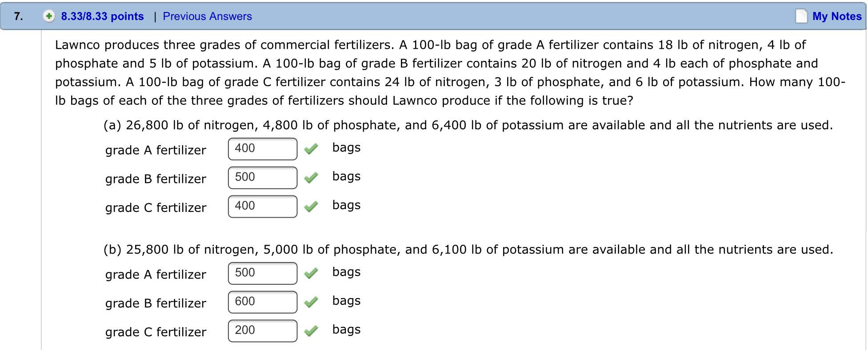Image resolution: width=868 pixels, height=350 pixels.
Task: Click the 8.33/8.33 points label
Action: [x=102, y=16]
